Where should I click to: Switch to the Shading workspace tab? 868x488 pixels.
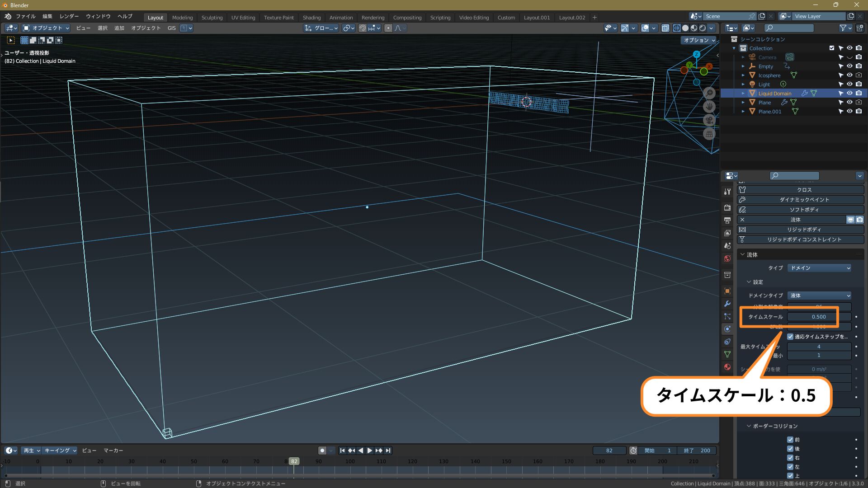(x=311, y=18)
